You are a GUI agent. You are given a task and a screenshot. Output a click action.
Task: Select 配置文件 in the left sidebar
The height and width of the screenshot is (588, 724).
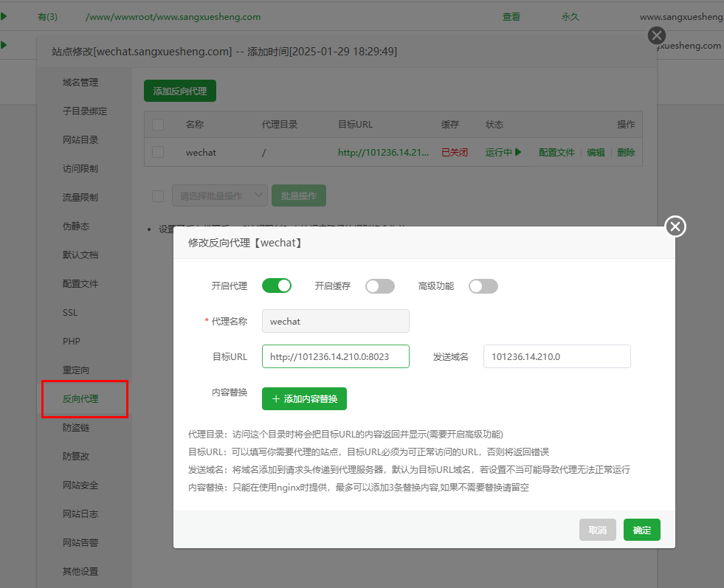click(80, 284)
